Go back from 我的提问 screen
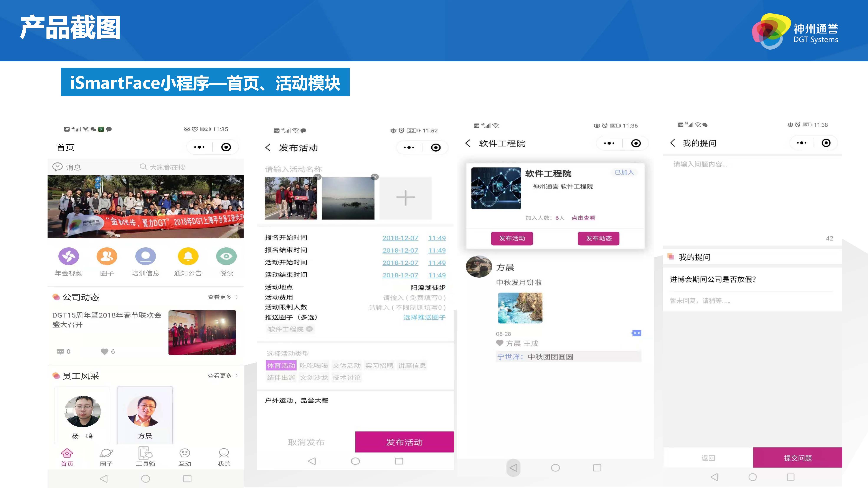The image size is (868, 488). click(673, 143)
